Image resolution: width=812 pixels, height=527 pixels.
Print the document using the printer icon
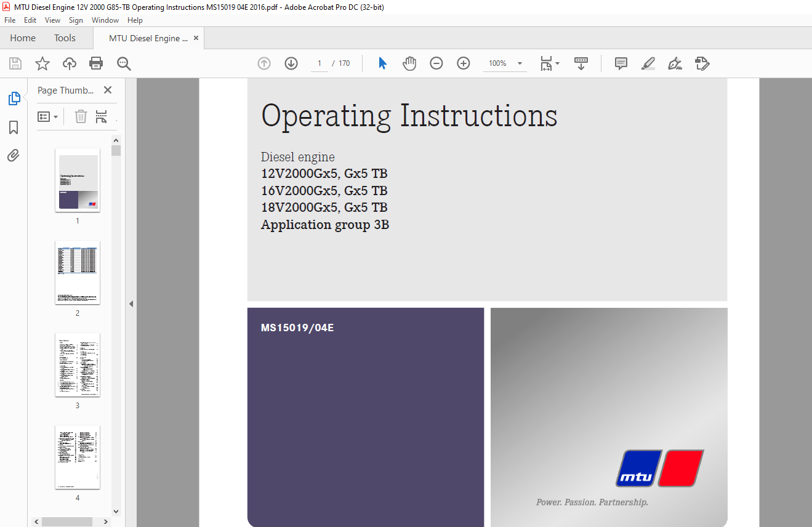[x=96, y=63]
